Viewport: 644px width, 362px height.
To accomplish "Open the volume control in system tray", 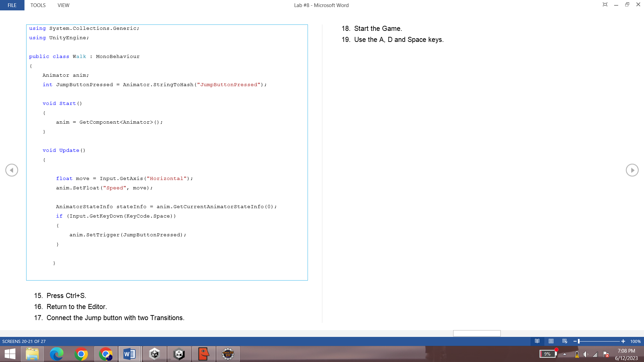I will click(x=586, y=354).
